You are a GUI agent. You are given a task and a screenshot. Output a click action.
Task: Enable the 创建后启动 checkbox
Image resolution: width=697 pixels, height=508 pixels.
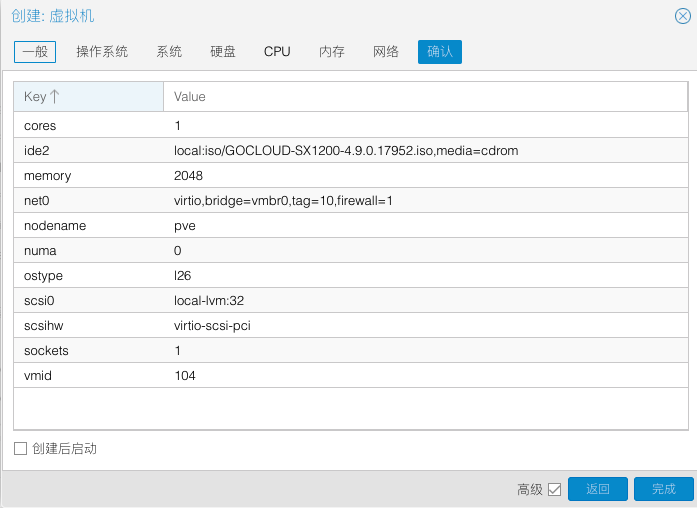point(20,449)
